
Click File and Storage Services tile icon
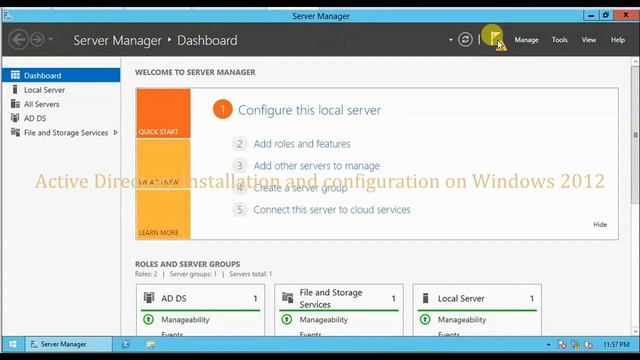pos(287,298)
